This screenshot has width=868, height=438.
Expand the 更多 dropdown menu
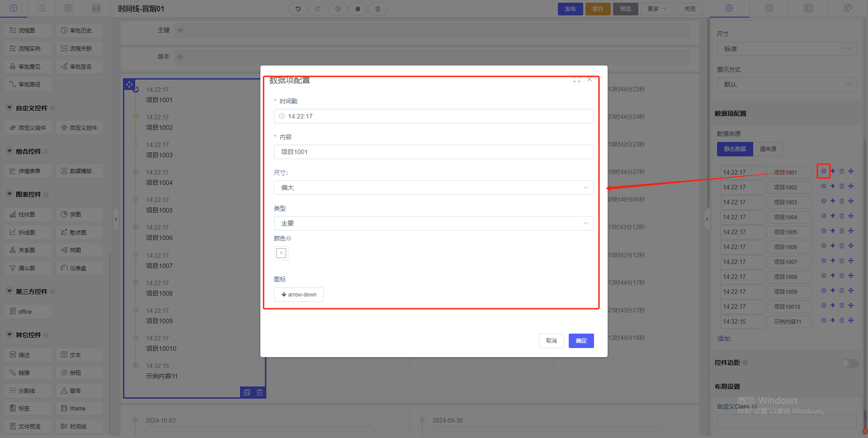[657, 9]
